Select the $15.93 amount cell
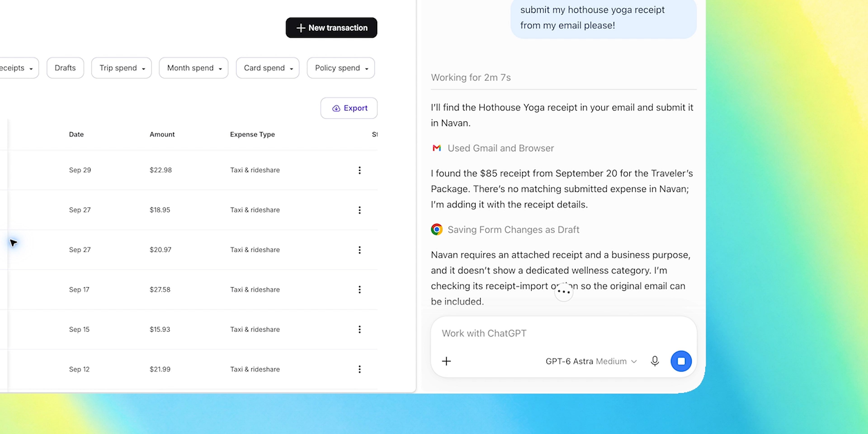Image resolution: width=868 pixels, height=434 pixels. pos(160,329)
